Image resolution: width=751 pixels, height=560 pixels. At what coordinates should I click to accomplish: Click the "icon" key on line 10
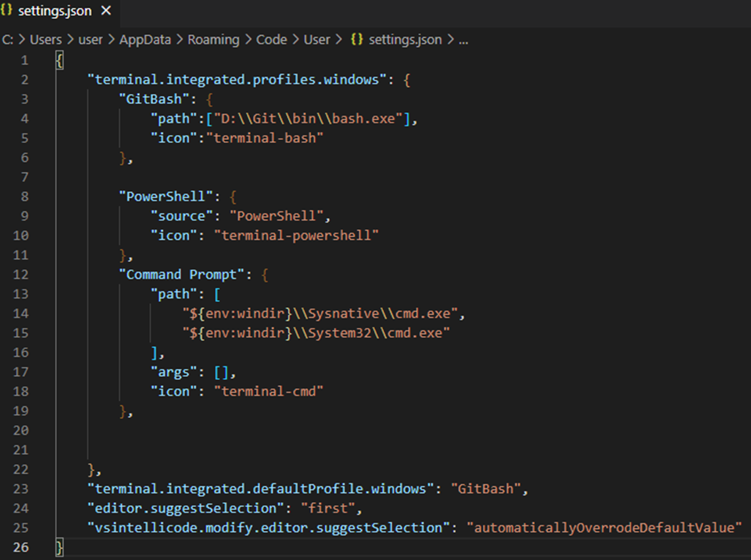pos(174,236)
